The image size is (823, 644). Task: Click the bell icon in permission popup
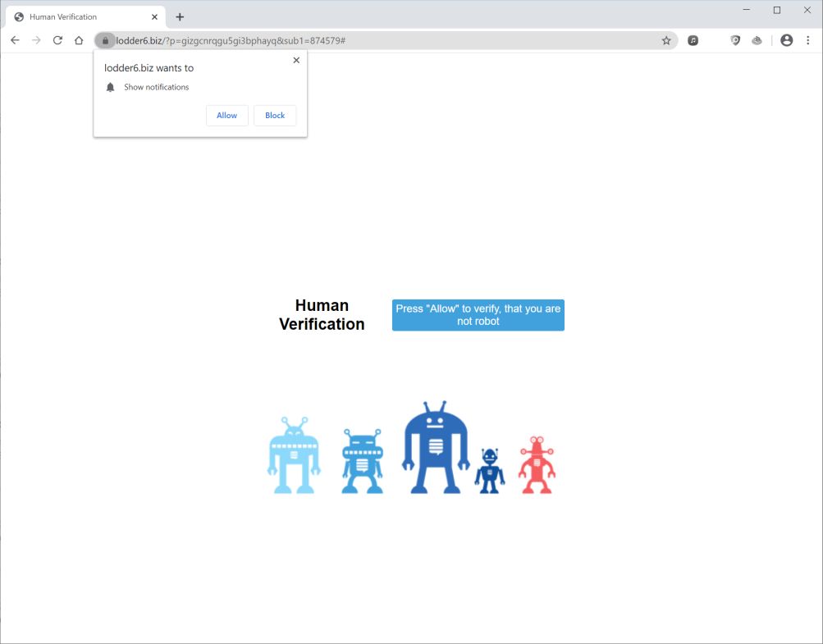(x=110, y=87)
